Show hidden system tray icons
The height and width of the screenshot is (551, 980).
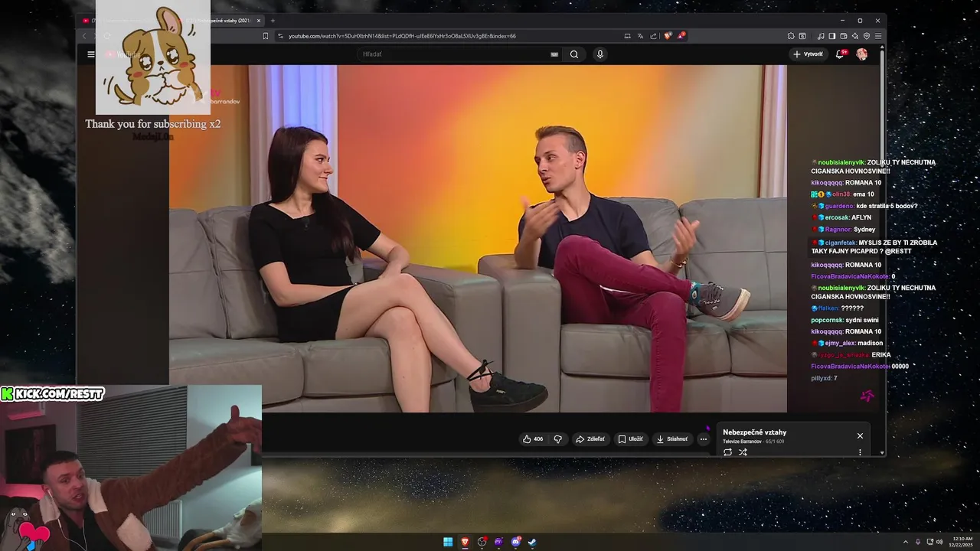click(x=906, y=542)
